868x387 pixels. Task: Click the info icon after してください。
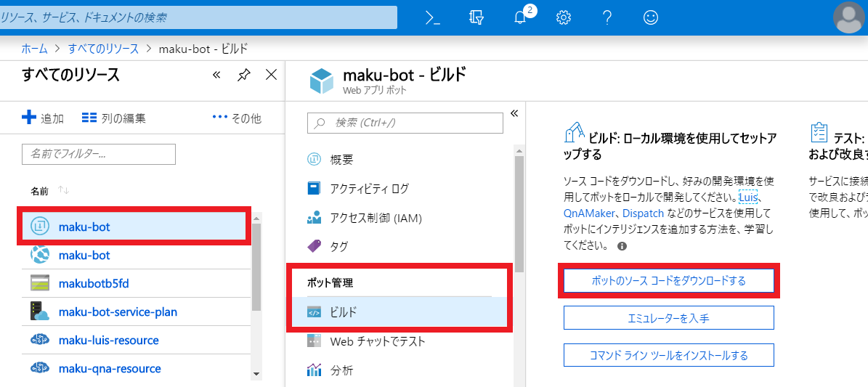pos(622,246)
